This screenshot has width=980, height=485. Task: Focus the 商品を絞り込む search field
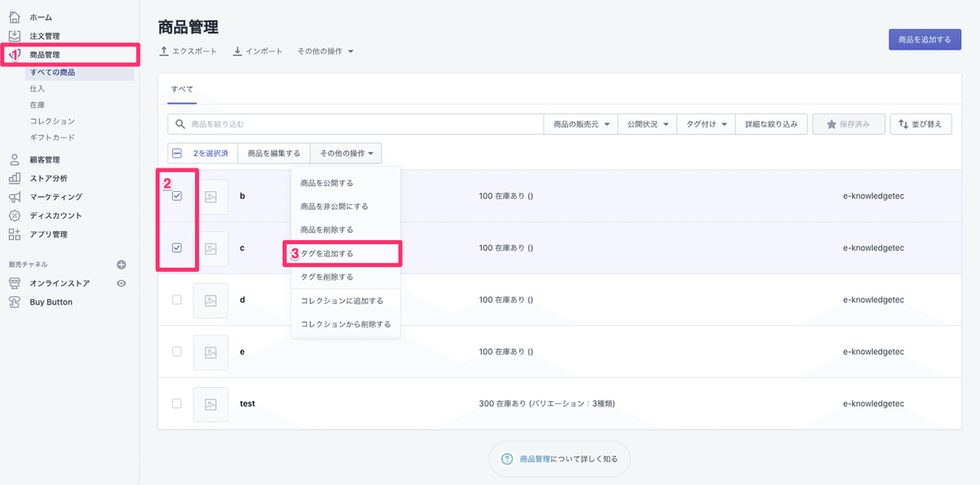click(x=356, y=124)
